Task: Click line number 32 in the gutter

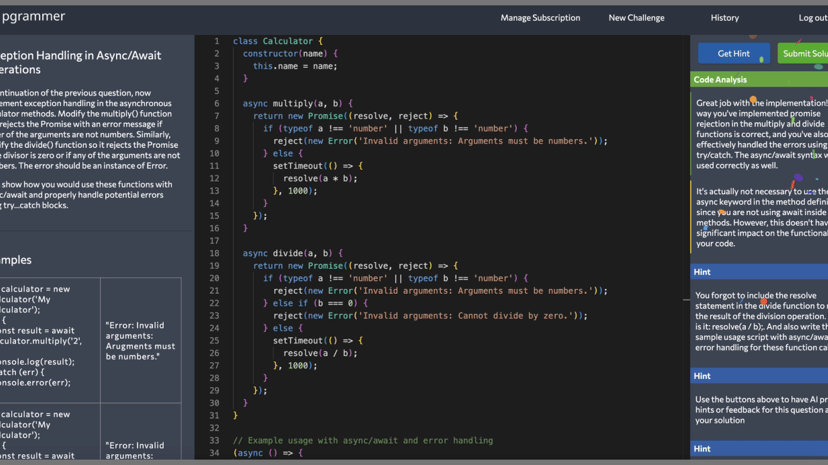Action: tap(214, 428)
